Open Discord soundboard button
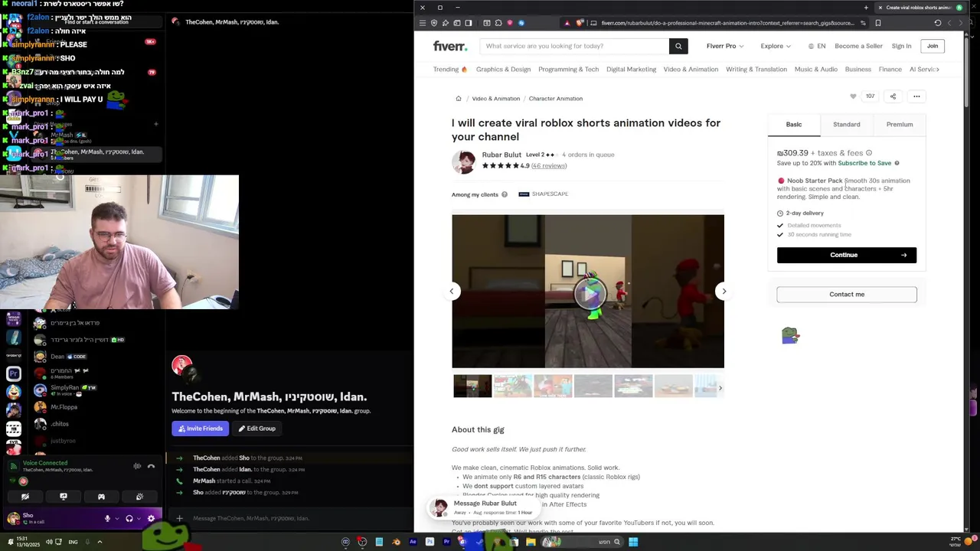Screen dimensions: 980x551 pos(139,497)
